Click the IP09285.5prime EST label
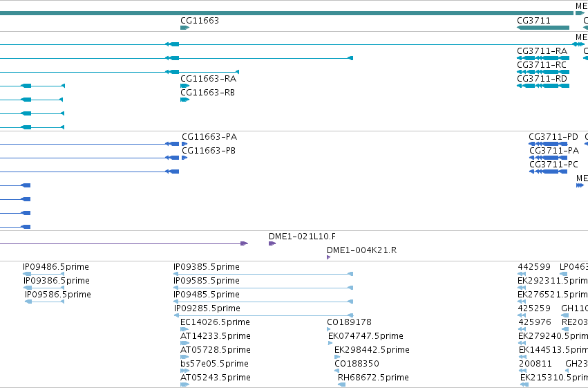588x388 pixels. coord(207,309)
